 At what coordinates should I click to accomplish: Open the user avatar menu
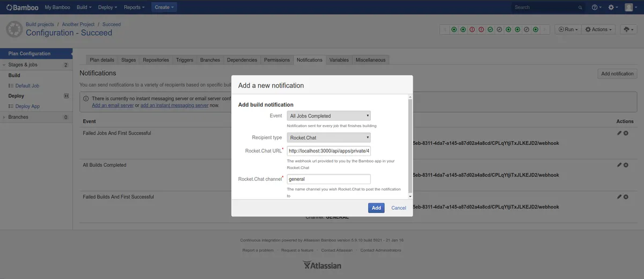[631, 8]
